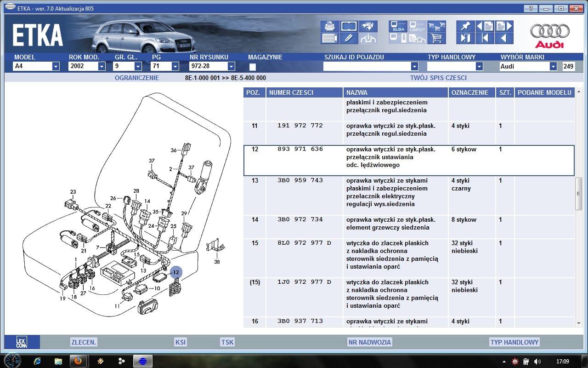Open vehicle info icon with car outline
This screenshot has width=588, height=368.
[x=368, y=38]
